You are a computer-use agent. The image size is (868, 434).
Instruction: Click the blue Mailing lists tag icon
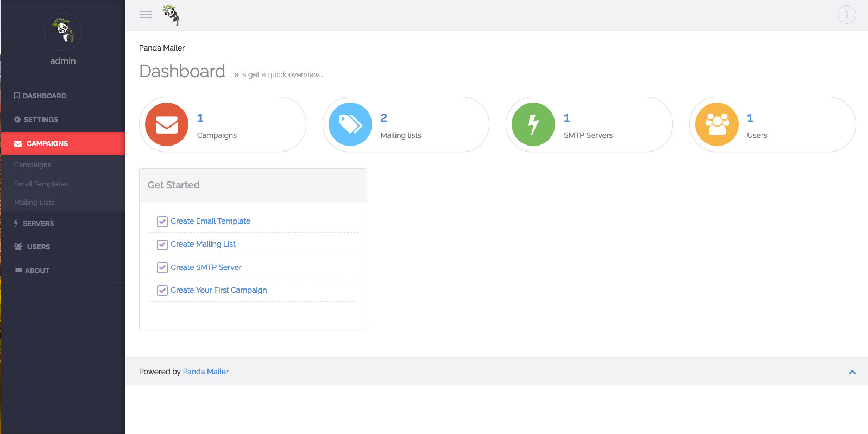point(350,124)
